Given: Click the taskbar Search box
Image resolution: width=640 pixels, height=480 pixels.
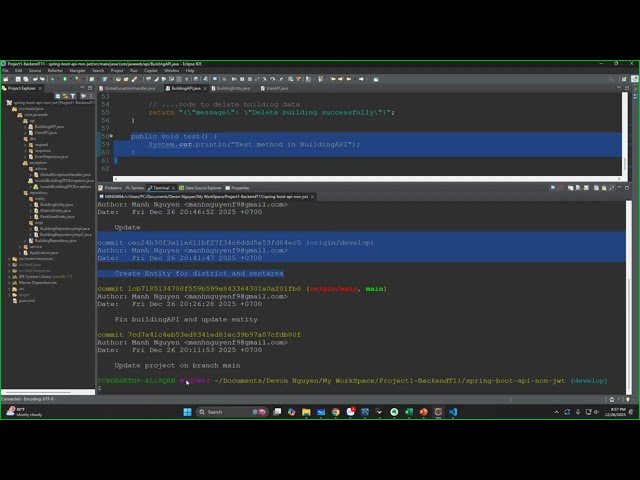Looking at the screenshot, I should pos(231,412).
